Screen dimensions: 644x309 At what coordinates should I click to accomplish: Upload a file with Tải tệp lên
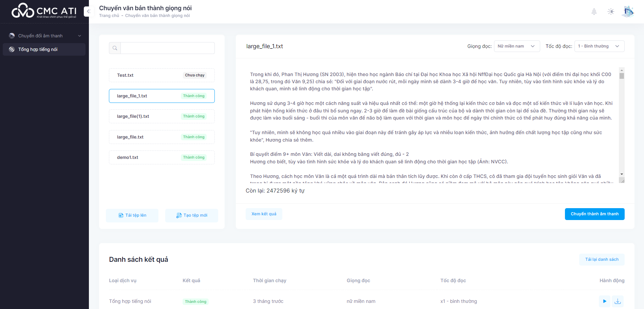[x=132, y=215]
